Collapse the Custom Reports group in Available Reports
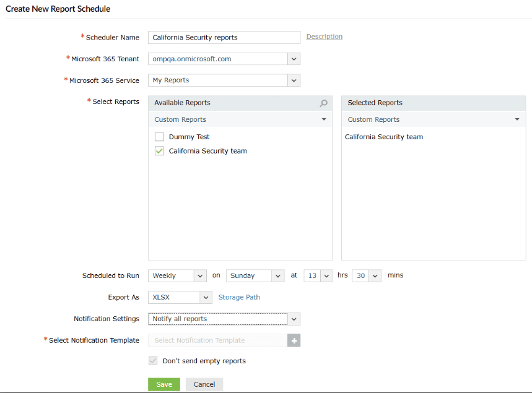Screen dimensions: 532x393 323,119
